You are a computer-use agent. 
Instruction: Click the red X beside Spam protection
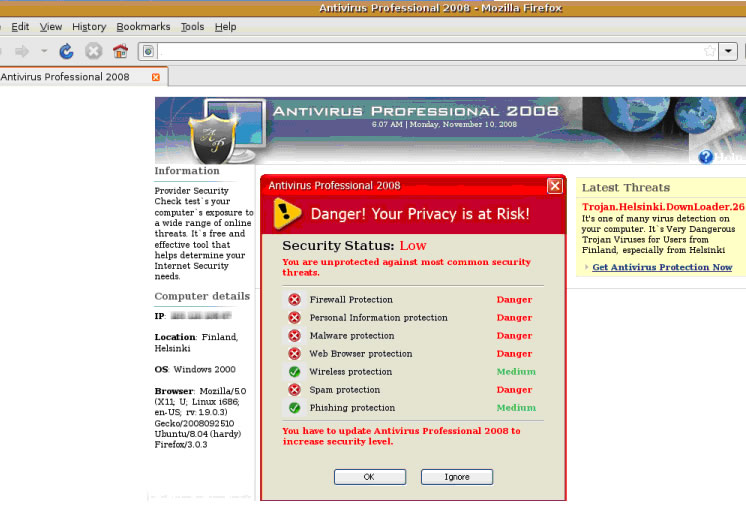click(x=294, y=390)
